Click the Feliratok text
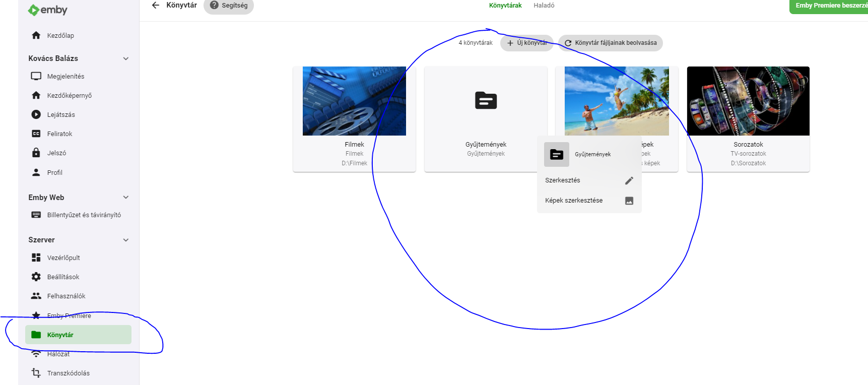Viewport: 868px width, 385px height. (x=59, y=134)
